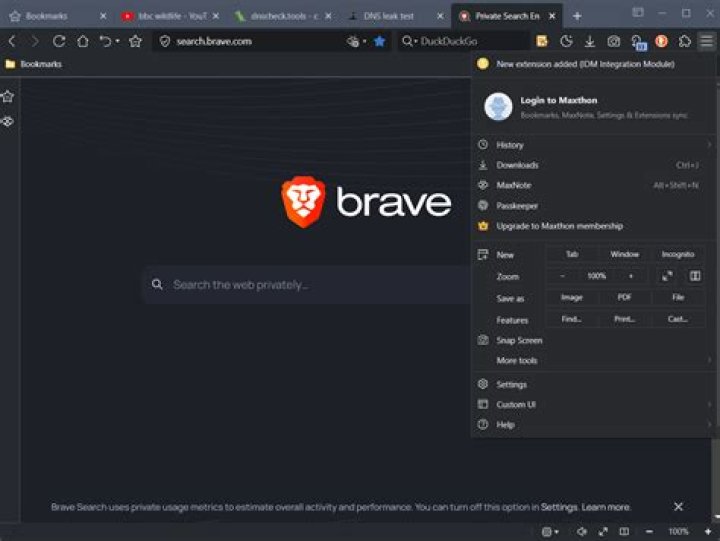The image size is (720, 541).
Task: Expand the History submenu
Action: point(594,145)
